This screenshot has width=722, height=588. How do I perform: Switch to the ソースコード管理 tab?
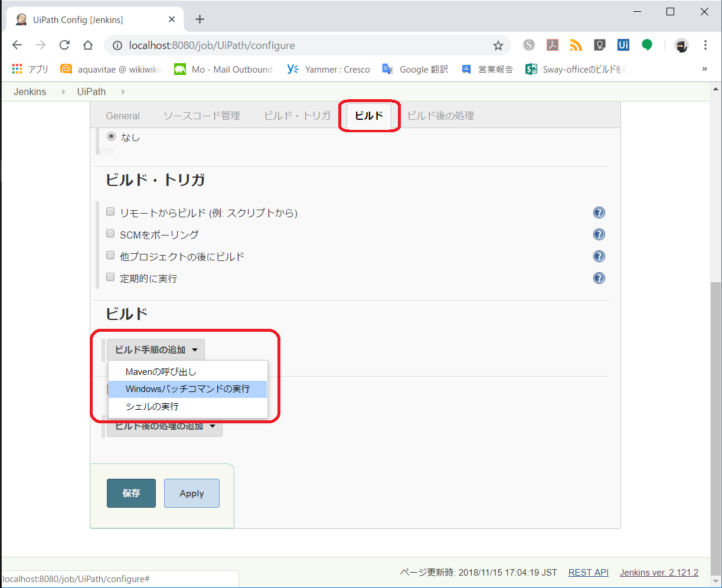(202, 116)
